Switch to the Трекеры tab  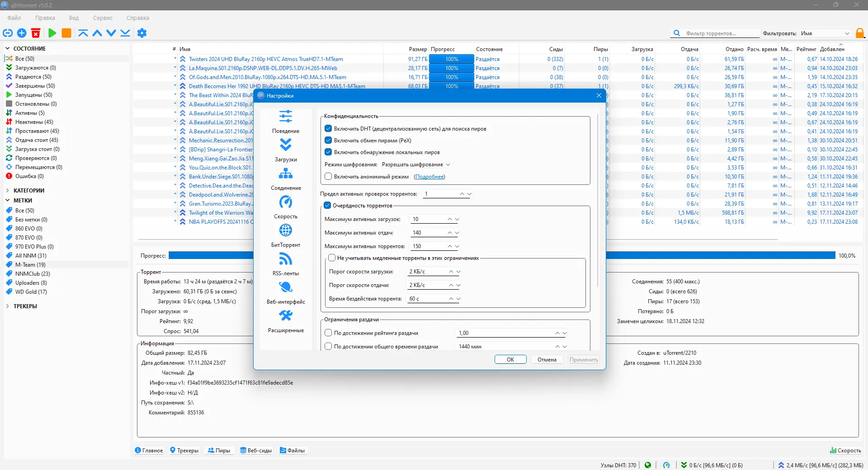point(184,451)
